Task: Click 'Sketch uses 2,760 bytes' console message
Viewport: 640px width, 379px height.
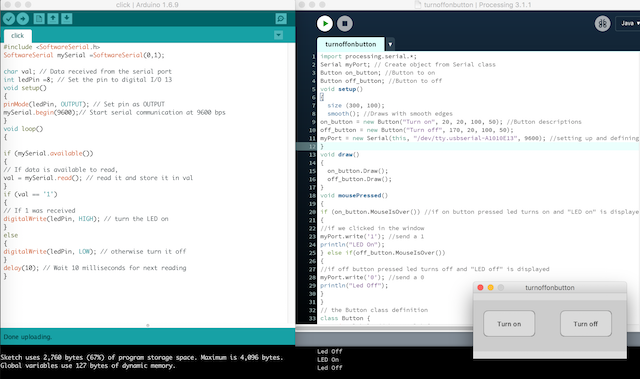Action: coord(142,357)
